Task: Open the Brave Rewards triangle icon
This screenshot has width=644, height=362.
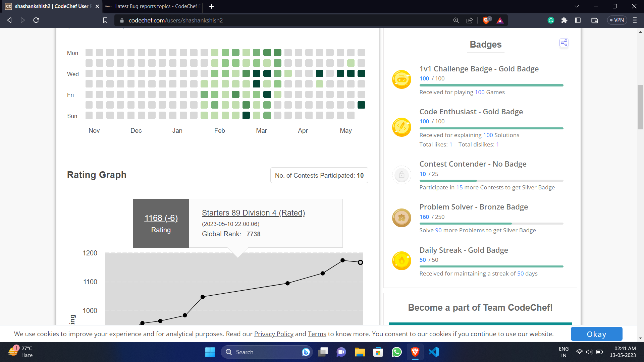Action: tap(500, 20)
